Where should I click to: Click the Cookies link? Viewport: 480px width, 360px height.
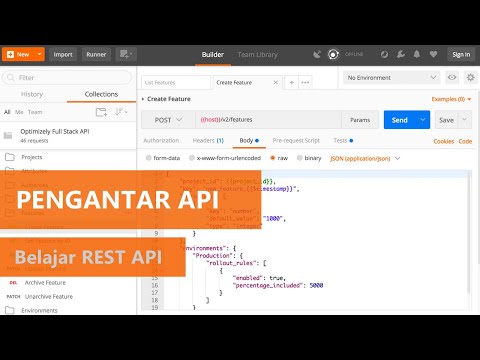click(x=444, y=141)
